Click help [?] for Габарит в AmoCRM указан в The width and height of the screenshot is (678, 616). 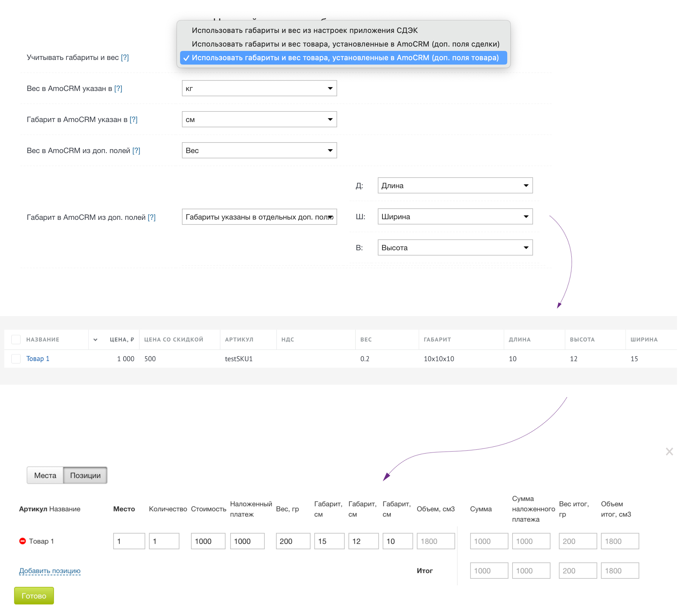(133, 120)
